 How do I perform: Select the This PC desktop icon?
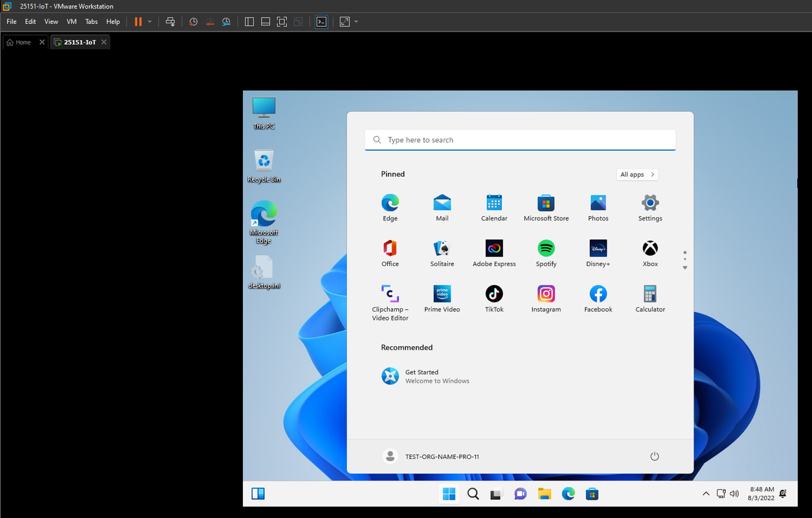(x=264, y=113)
